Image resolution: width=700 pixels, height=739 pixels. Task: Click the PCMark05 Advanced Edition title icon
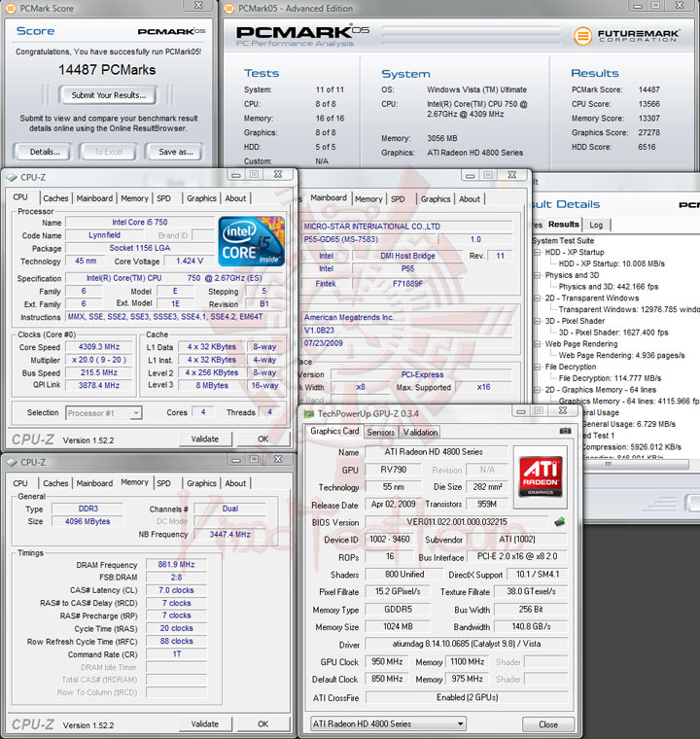pos(229,9)
